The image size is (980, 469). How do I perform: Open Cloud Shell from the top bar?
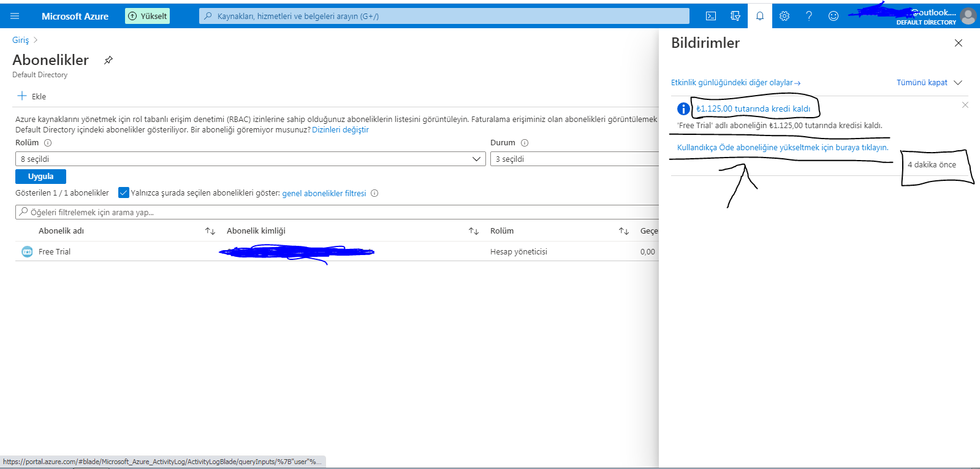(711, 16)
